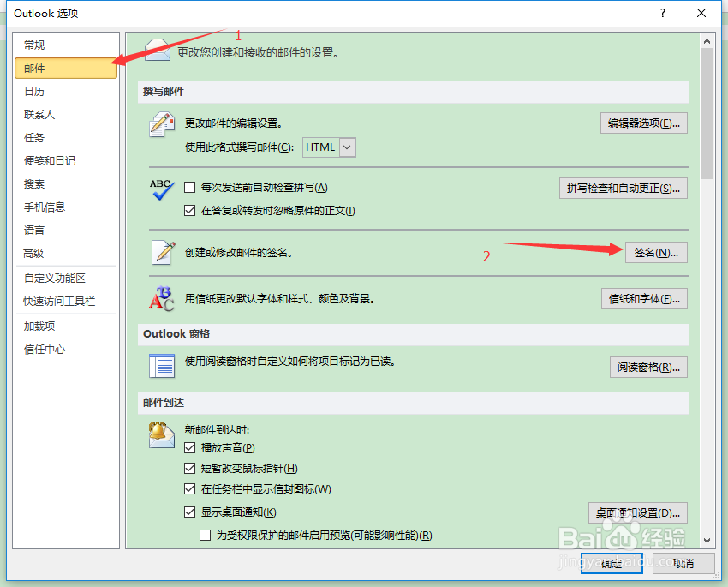Viewport: 728px width, 587px height.
Task: Open 任务 options
Action: [66, 137]
